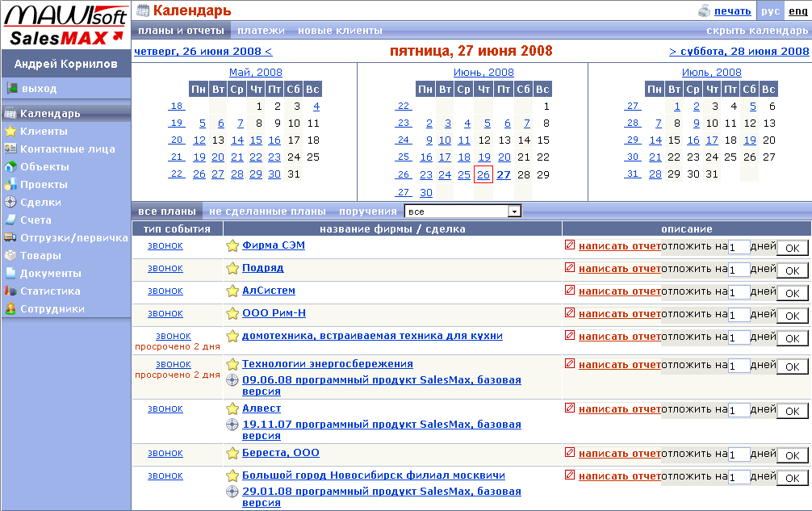
Task: Switch language to eng
Action: pos(798,10)
